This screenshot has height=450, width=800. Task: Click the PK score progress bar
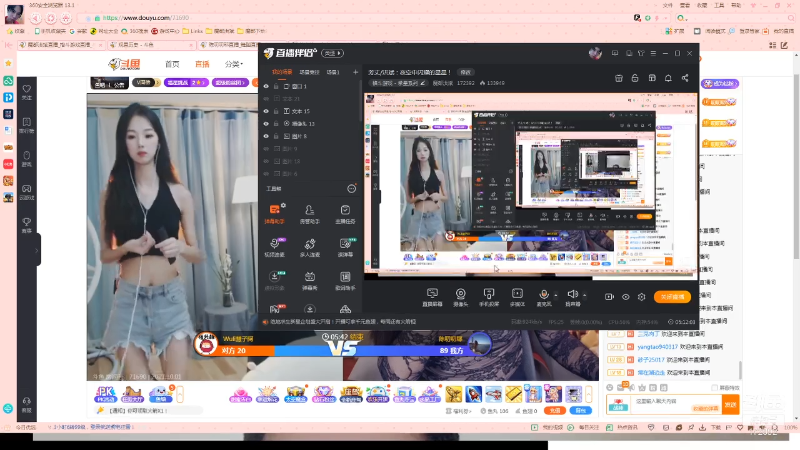(x=343, y=351)
